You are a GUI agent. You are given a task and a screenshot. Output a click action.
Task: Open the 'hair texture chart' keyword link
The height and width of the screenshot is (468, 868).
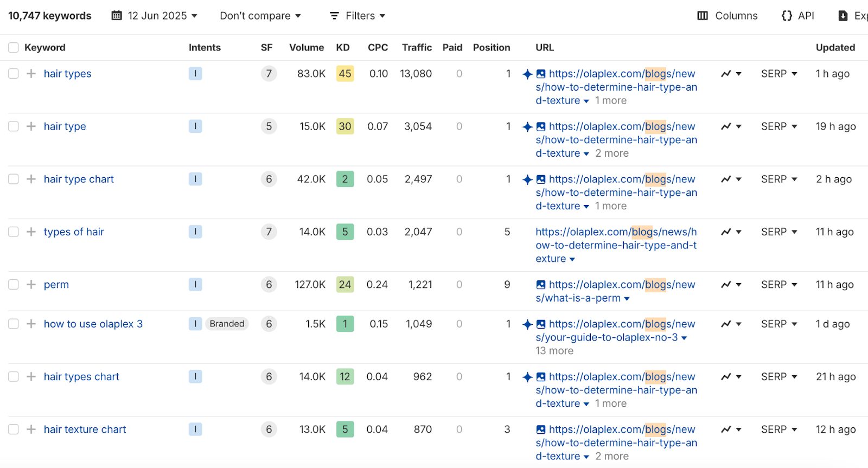point(85,429)
